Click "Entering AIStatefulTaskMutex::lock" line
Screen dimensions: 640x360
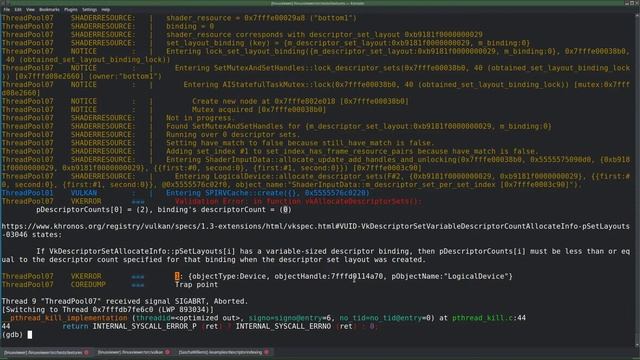point(316,89)
